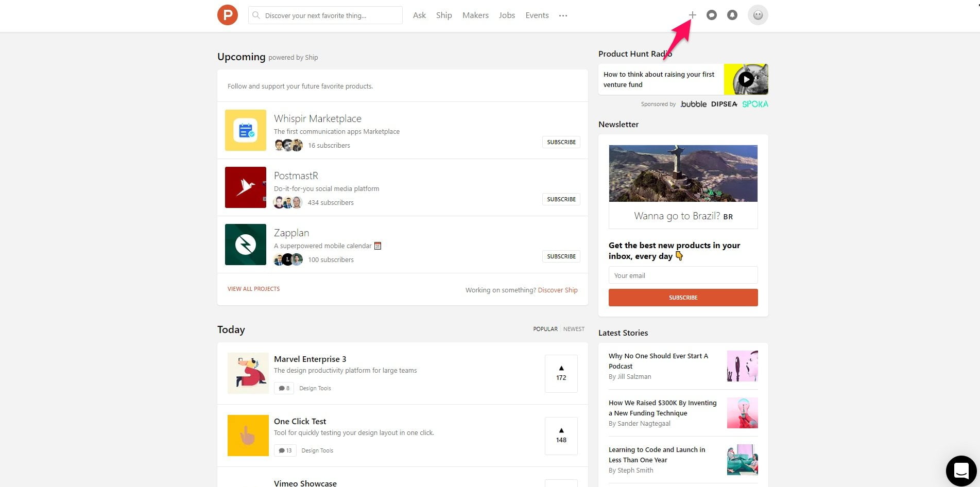Viewport: 980px width, 487px height.
Task: Open the Whispir Marketplace title
Action: (x=318, y=118)
